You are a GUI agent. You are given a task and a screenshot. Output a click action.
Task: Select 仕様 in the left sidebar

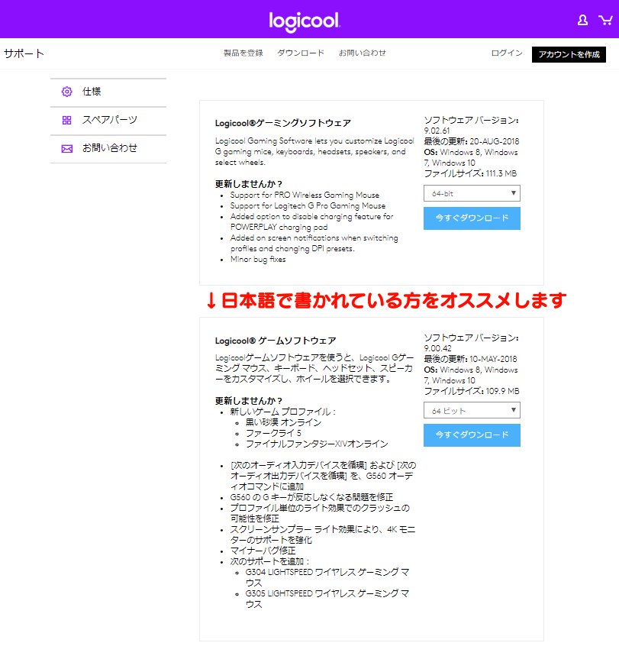pyautogui.click(x=92, y=92)
